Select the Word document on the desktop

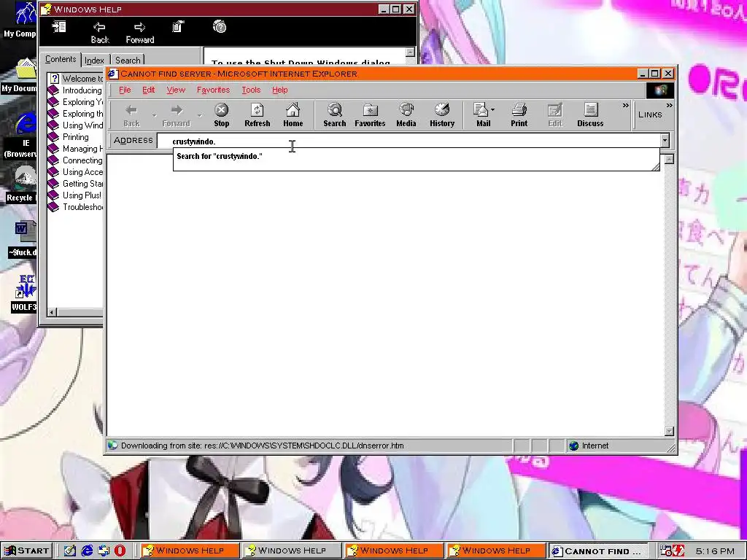pos(23,239)
